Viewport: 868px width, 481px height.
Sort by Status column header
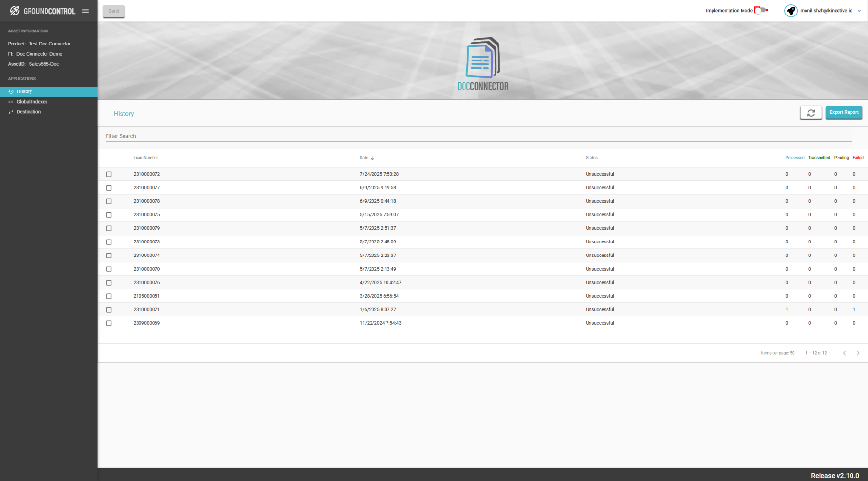[591, 158]
